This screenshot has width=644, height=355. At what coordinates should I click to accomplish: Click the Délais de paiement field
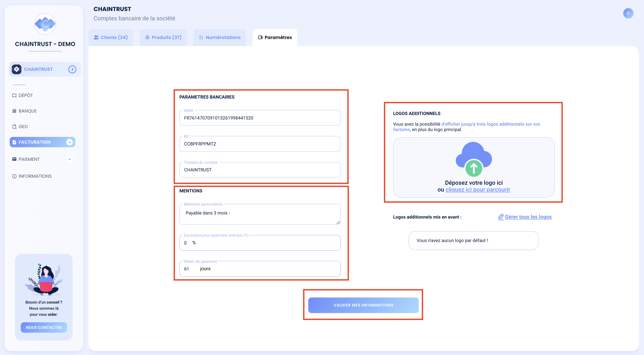click(260, 269)
